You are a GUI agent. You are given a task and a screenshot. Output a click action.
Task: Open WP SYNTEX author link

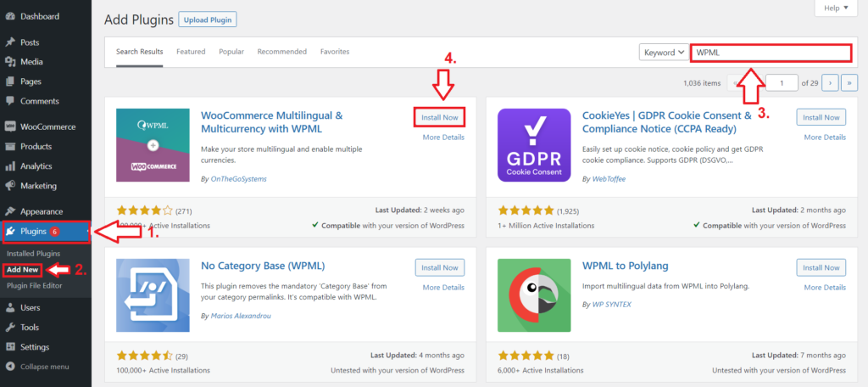[x=612, y=305]
